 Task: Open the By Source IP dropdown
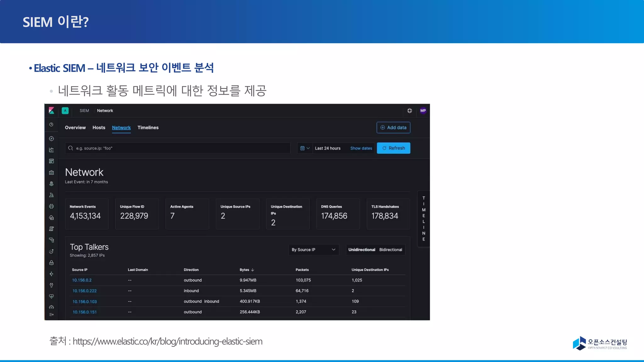click(x=314, y=250)
